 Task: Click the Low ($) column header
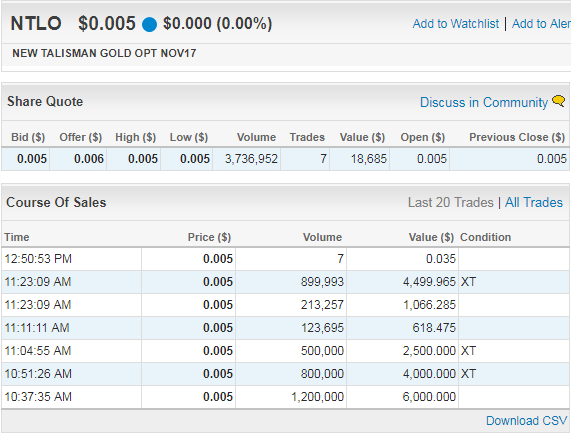click(189, 137)
